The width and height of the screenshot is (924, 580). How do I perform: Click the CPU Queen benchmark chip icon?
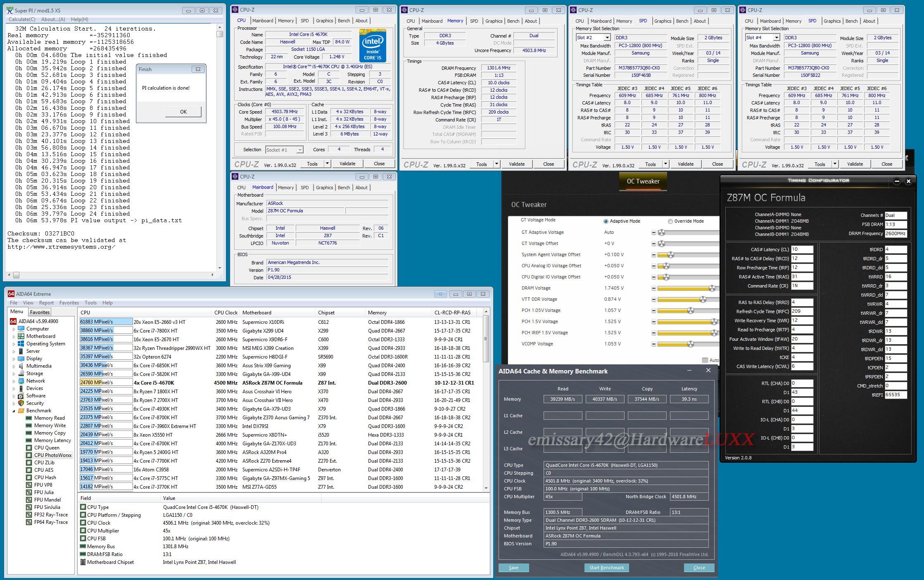point(29,448)
